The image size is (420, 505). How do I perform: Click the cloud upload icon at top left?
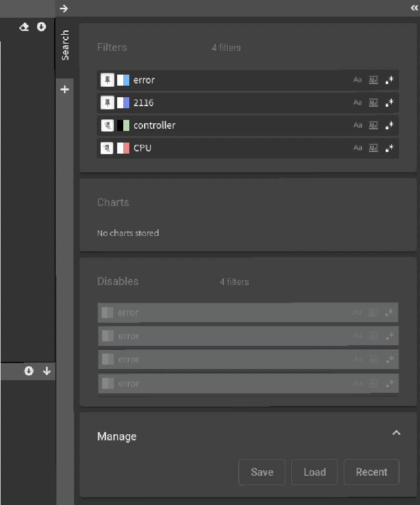24,27
